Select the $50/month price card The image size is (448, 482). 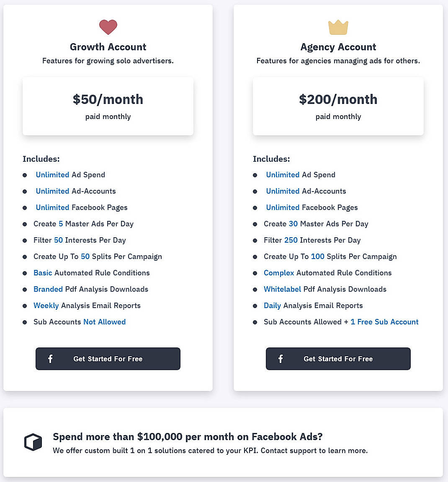(x=108, y=106)
